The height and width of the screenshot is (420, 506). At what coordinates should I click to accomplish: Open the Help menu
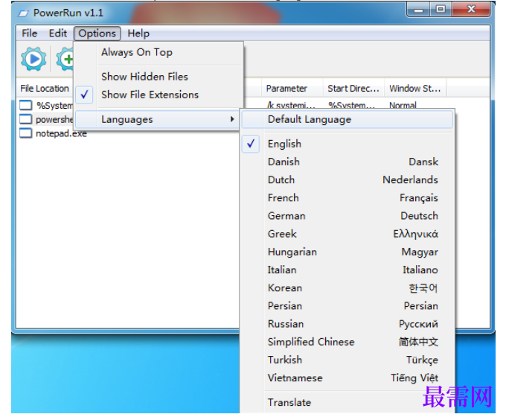138,34
